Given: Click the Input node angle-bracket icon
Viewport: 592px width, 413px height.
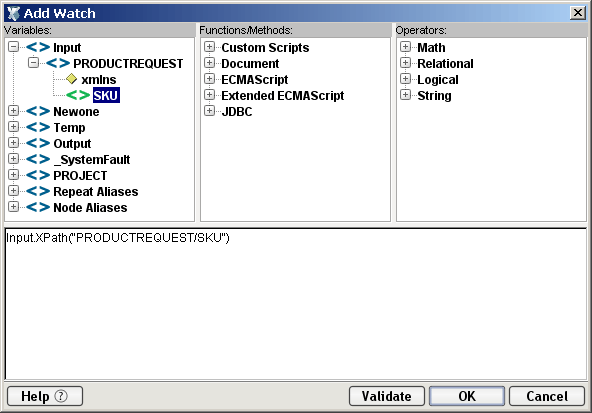Looking at the screenshot, I should (x=38, y=48).
